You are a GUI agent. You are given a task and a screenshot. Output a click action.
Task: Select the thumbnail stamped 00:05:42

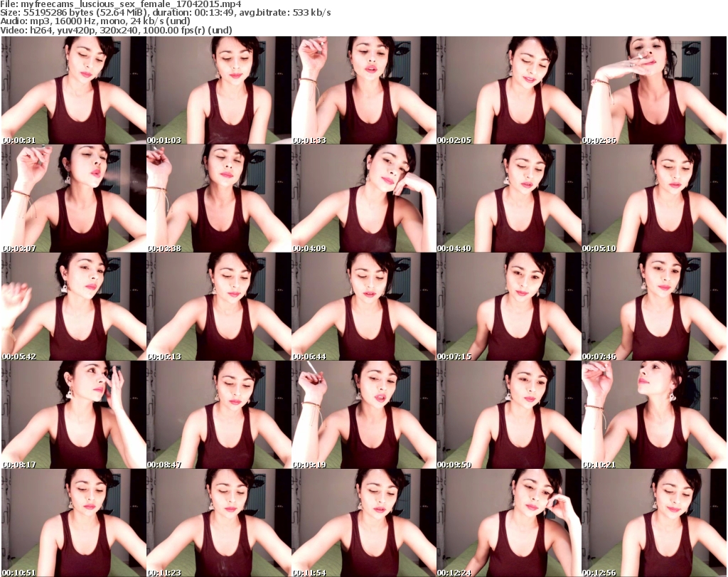point(74,307)
